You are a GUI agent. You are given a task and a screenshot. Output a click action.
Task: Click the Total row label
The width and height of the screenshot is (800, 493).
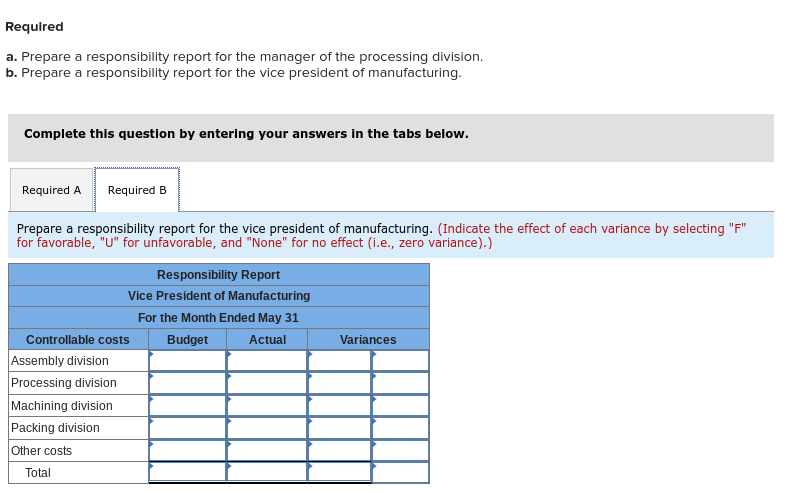[x=38, y=473]
